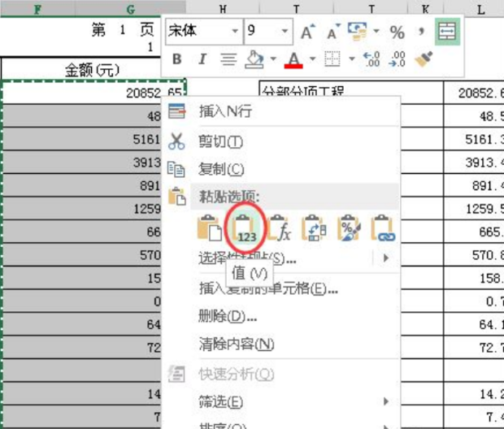Image resolution: width=504 pixels, height=429 pixels.
Task: Expand font color dropdown arrow
Action: (312, 58)
